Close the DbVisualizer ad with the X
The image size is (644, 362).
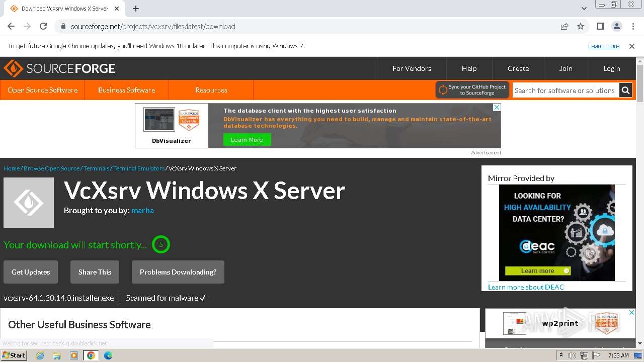point(497,108)
